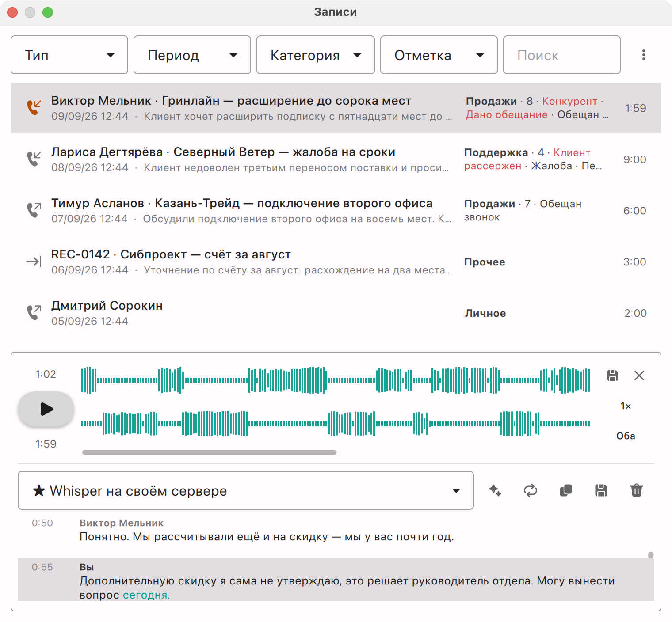Open the three-dot more options menu
672x622 pixels.
coord(644,55)
